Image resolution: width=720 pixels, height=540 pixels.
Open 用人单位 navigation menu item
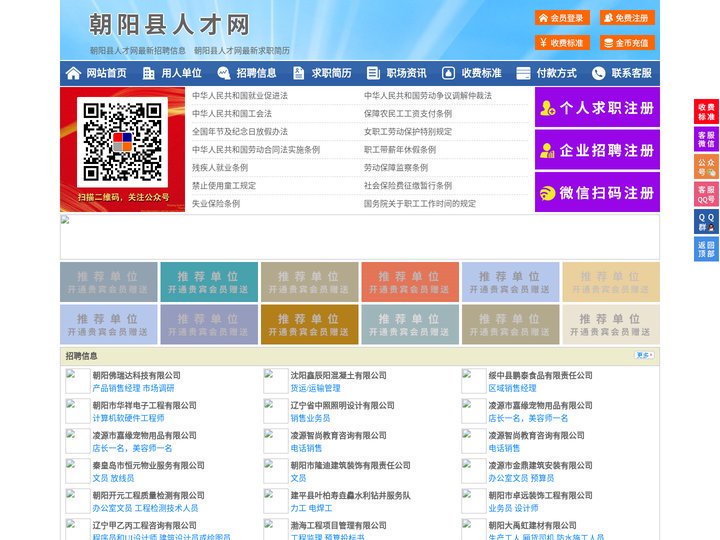click(x=181, y=73)
